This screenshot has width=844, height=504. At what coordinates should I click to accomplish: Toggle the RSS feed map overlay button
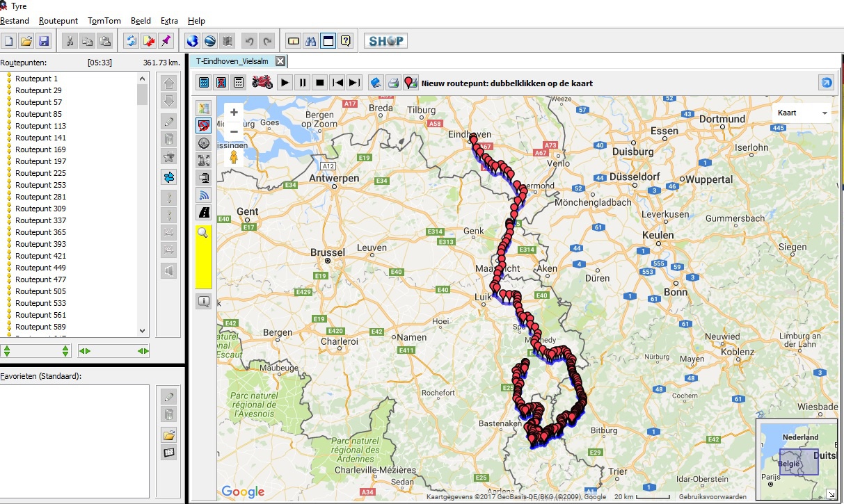point(204,195)
